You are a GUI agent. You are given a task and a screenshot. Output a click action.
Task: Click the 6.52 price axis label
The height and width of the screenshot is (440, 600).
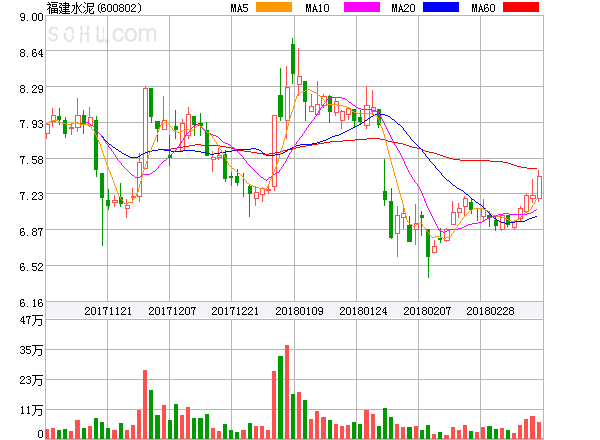(x=31, y=267)
